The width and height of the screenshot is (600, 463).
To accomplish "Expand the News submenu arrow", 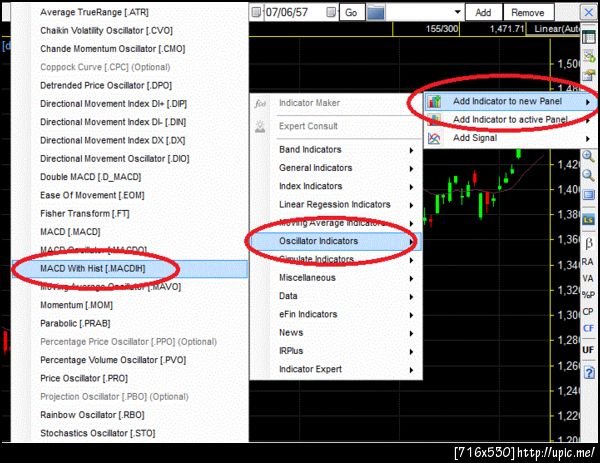I will (x=411, y=333).
